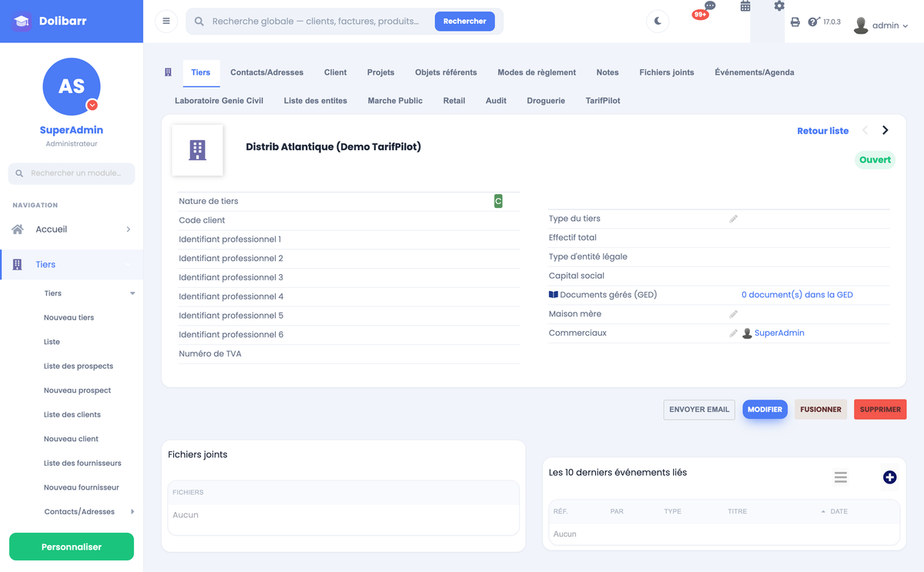Open the Événements/Agenda tab

[x=755, y=72]
